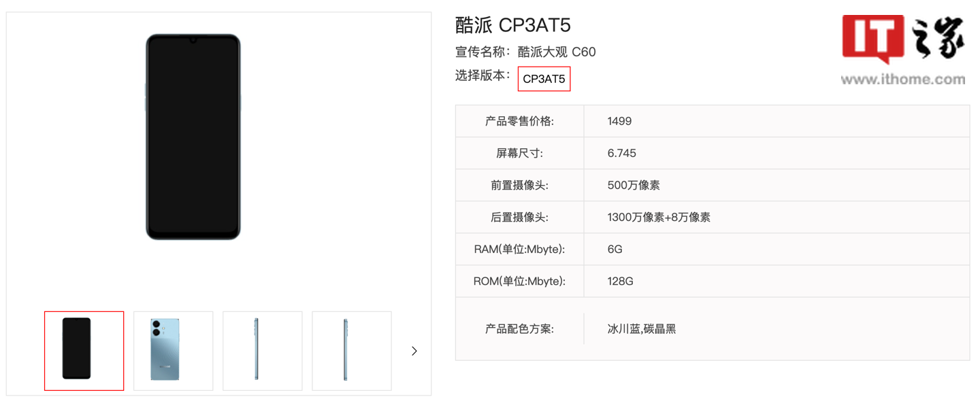Click the 酷派大观 C60 marketing name
This screenshot has width=980, height=399.
(x=556, y=52)
